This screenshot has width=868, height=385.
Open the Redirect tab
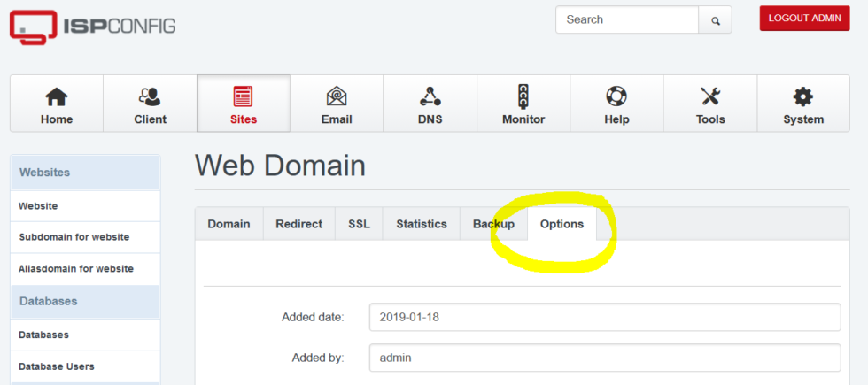coord(298,224)
